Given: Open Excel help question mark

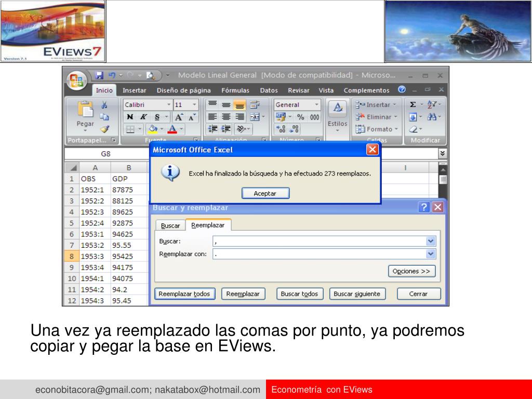Looking at the screenshot, I should tap(402, 89).
